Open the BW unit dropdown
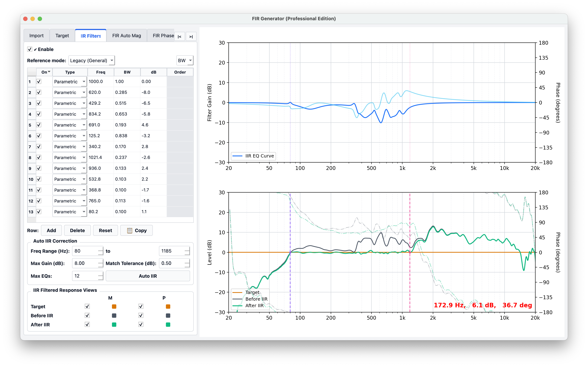The width and height of the screenshot is (588, 367). pos(185,60)
